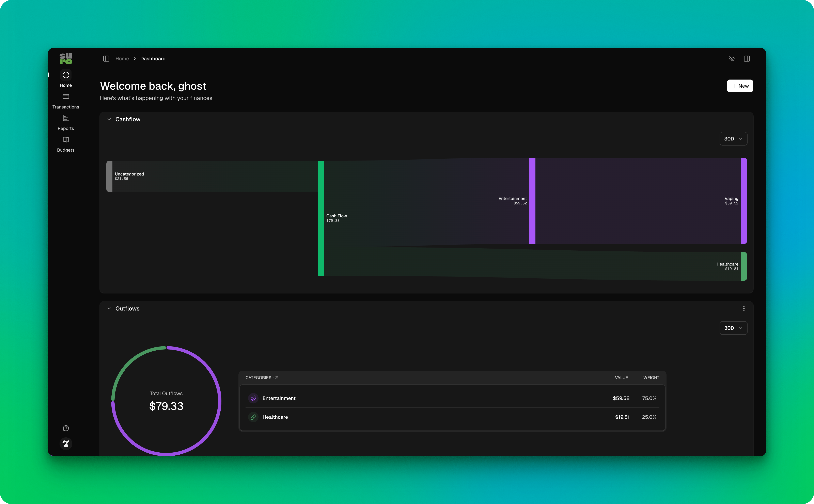Click the Outflows section title
This screenshot has height=504, width=814.
pos(127,309)
